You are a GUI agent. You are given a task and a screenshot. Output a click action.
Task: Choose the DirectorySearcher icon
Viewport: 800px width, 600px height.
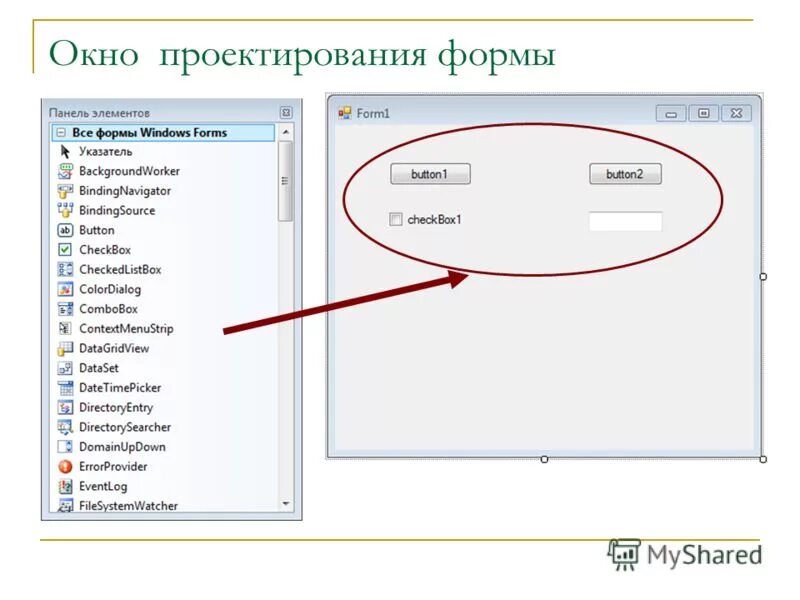[x=65, y=427]
